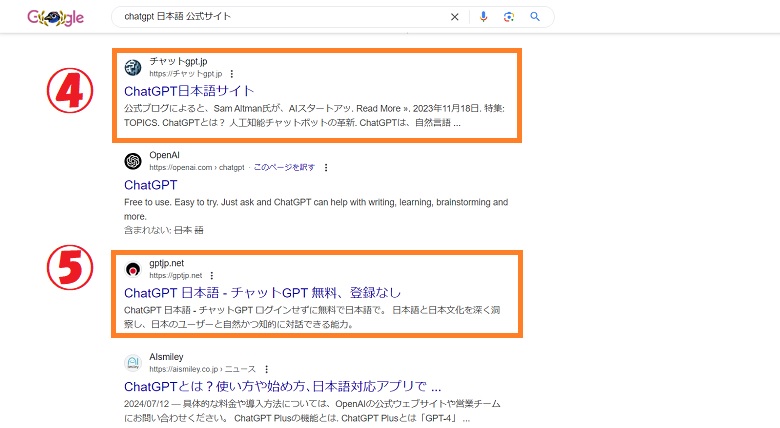Open the three-dot menu for AIsmiley result
The image size is (780, 428).
pyautogui.click(x=267, y=369)
